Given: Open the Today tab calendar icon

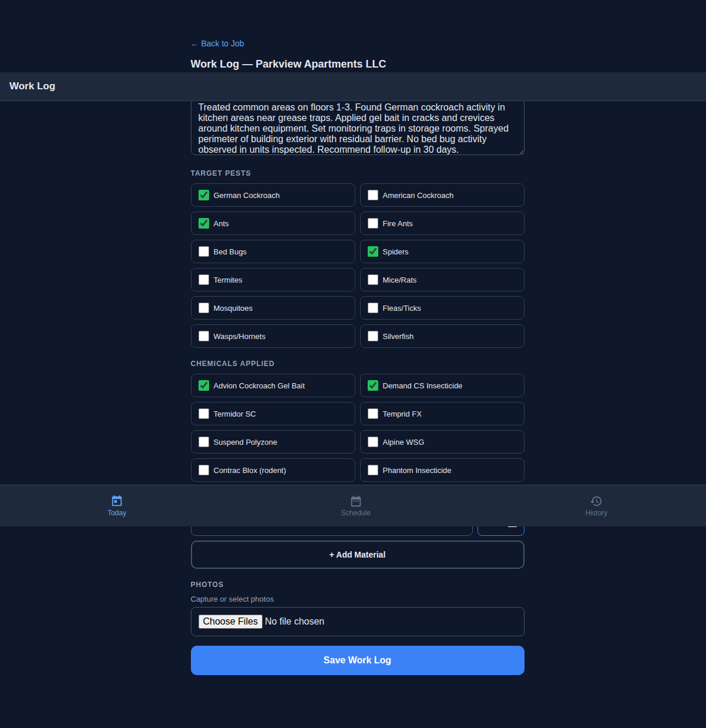Looking at the screenshot, I should pos(117,501).
